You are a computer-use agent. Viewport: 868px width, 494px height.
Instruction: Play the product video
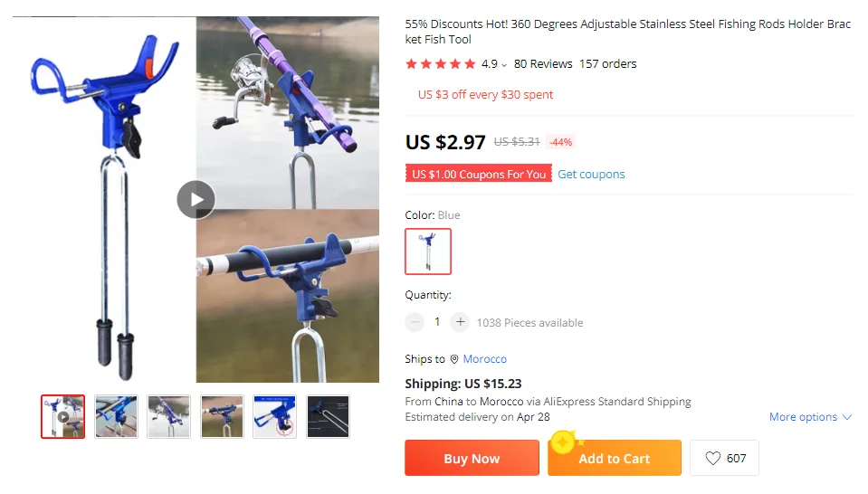coord(196,200)
